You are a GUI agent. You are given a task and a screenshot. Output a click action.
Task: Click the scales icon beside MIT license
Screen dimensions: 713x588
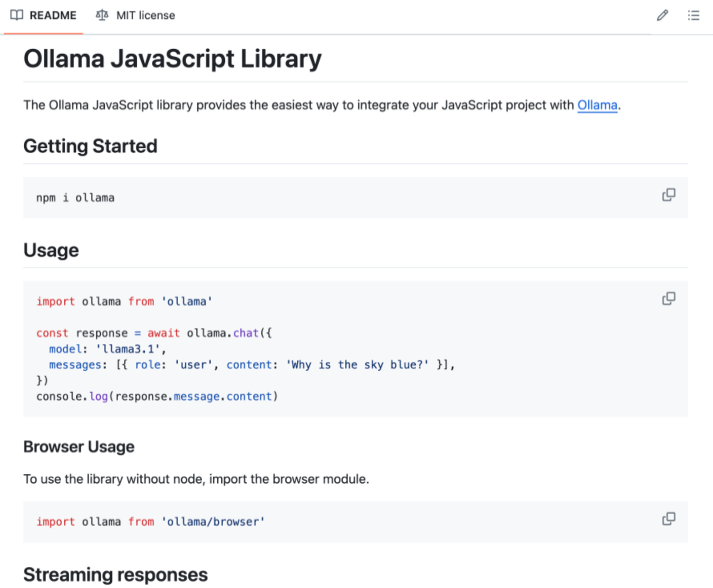click(101, 15)
